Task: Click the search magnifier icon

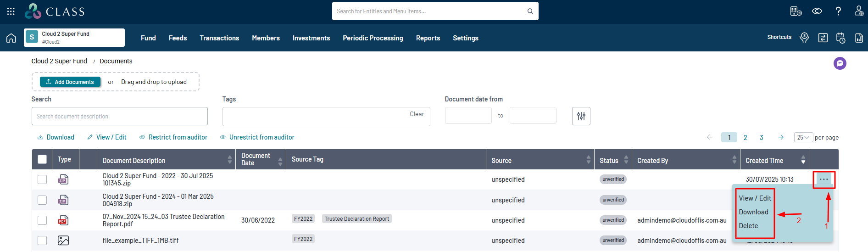Action: (530, 11)
